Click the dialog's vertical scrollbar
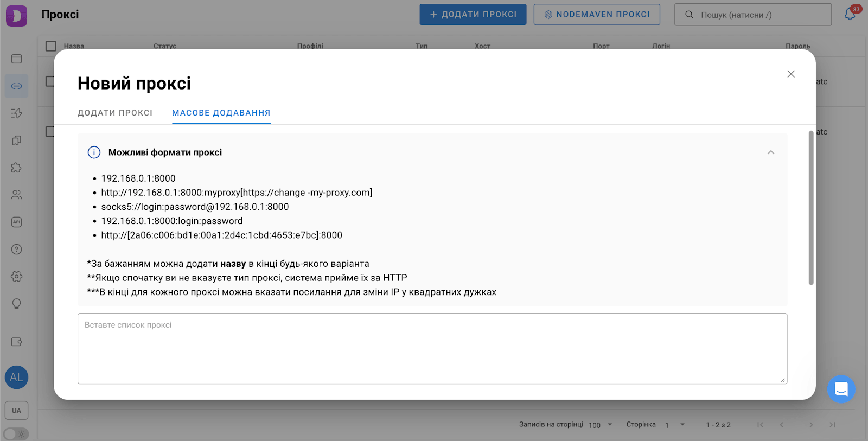Screen dimensions: 868x441 coord(811,207)
